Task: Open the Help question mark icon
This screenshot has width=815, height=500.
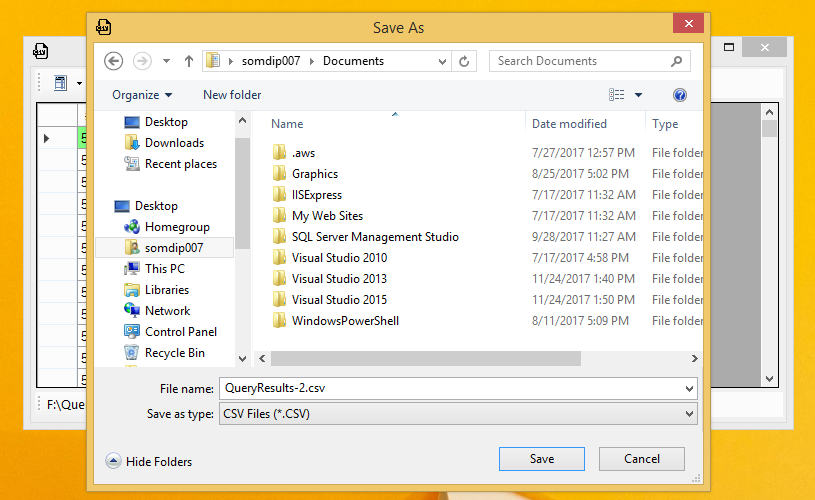Action: 679,95
